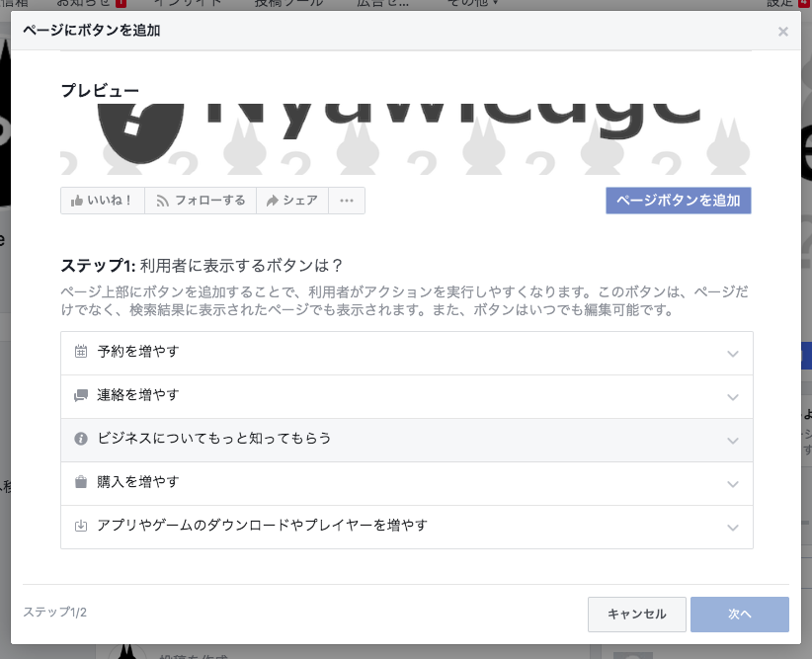
Task: Open the 設定 menu
Action: coord(777,3)
